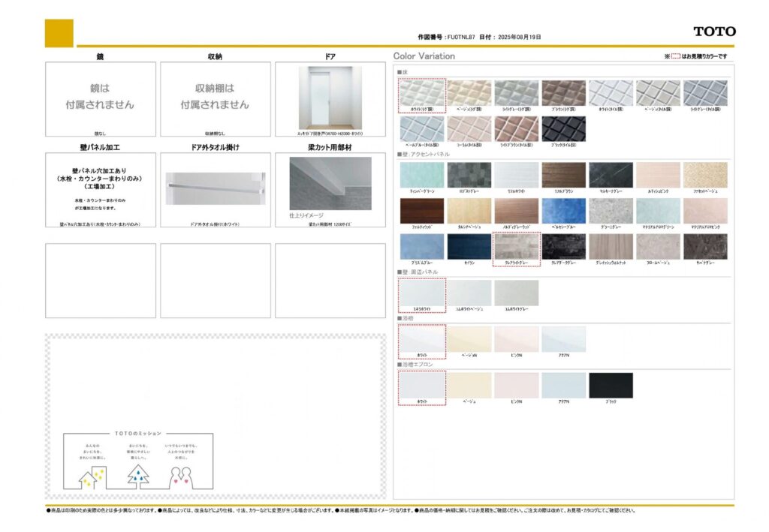Click the tree with water drops icon
Viewport: 769px width, 532px height.
tap(138, 475)
